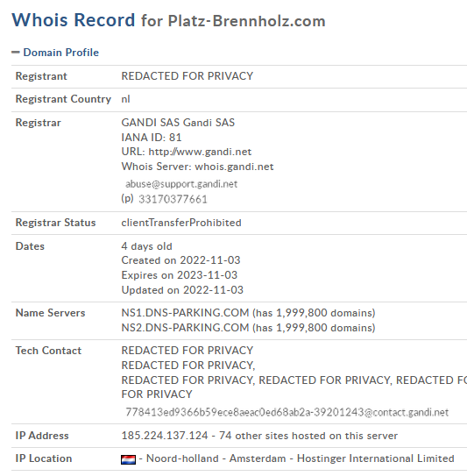The image size is (467, 476).
Task: Click Platz-Brennholz.com in the heading
Action: pyautogui.click(x=247, y=21)
